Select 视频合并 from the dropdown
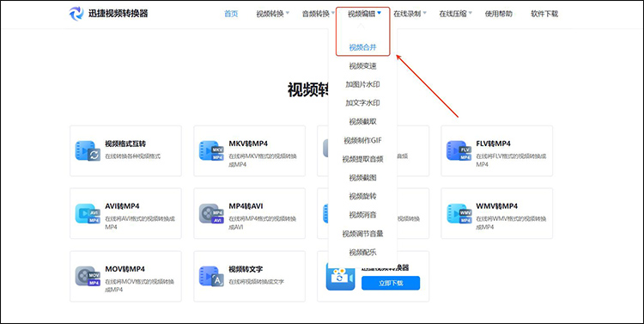Screen dimensions: 644x324 coord(362,47)
